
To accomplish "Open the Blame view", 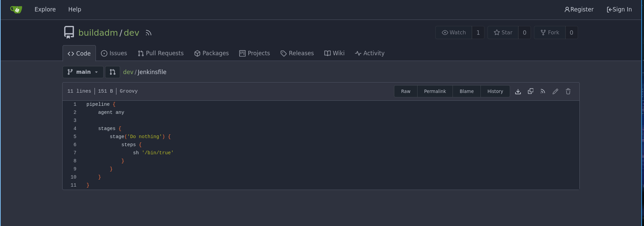I will [x=467, y=91].
